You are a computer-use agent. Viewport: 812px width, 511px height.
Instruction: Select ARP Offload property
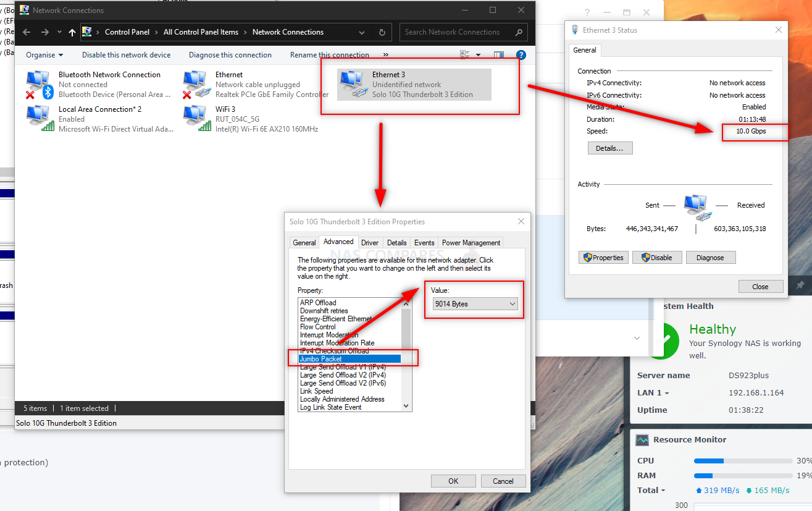click(x=318, y=303)
